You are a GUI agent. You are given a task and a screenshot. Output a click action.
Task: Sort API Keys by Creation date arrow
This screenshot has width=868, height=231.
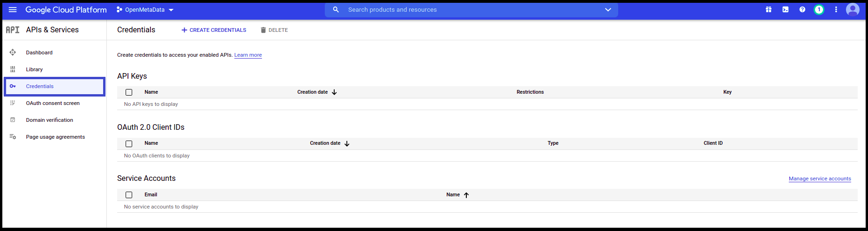[334, 92]
